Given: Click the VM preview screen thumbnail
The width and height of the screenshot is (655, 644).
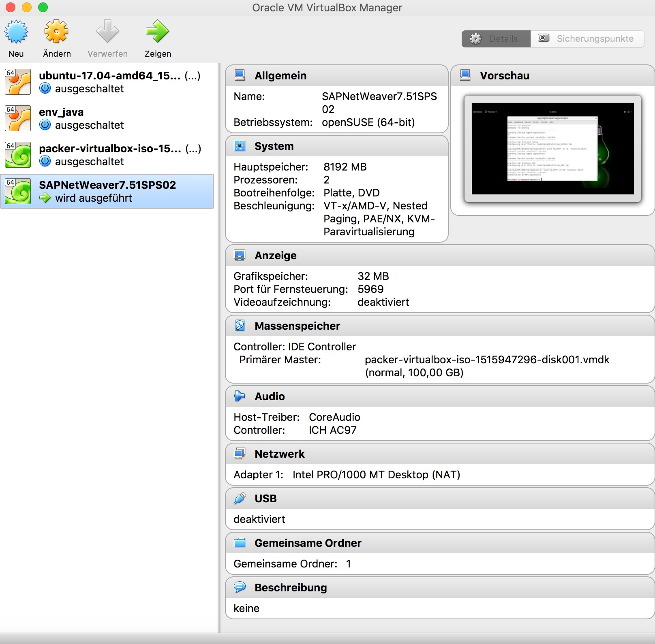Looking at the screenshot, I should pos(552,149).
